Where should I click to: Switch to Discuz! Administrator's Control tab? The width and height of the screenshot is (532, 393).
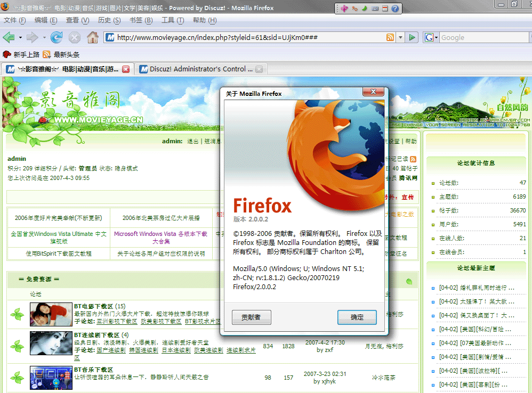[x=201, y=69]
